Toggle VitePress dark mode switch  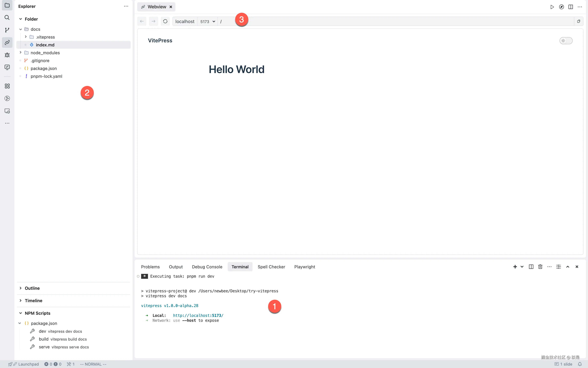(x=566, y=41)
